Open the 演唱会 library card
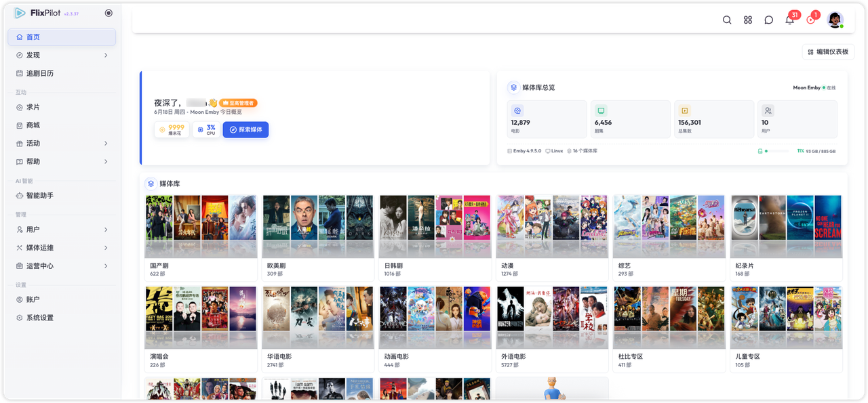The image size is (868, 403). [x=201, y=328]
